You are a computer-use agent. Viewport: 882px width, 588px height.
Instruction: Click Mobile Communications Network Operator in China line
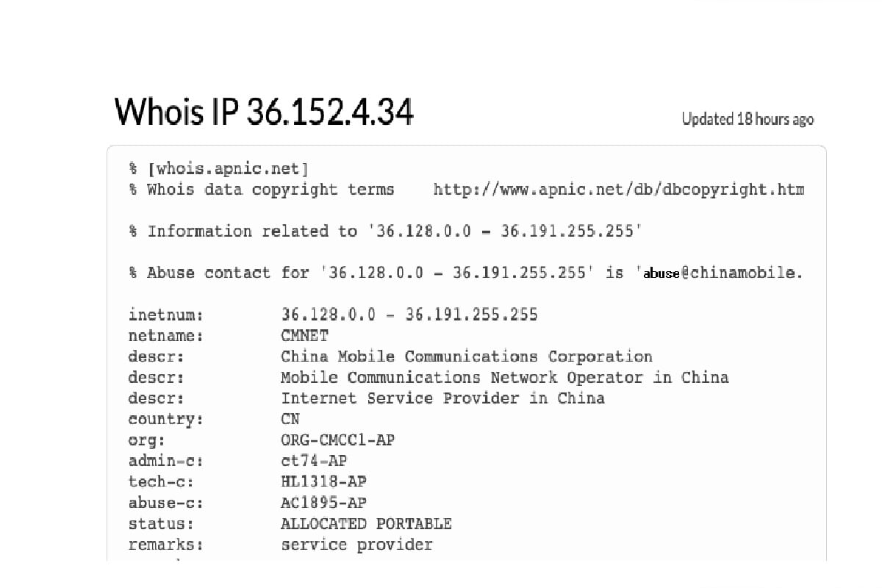[x=504, y=378]
